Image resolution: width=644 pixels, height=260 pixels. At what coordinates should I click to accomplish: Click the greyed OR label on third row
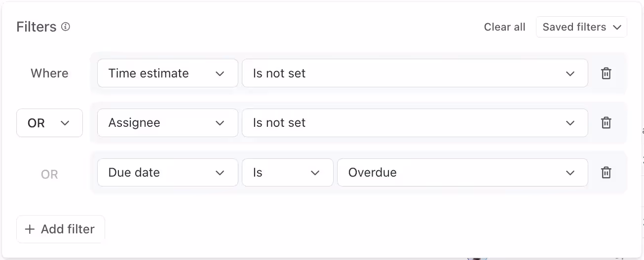49,175
